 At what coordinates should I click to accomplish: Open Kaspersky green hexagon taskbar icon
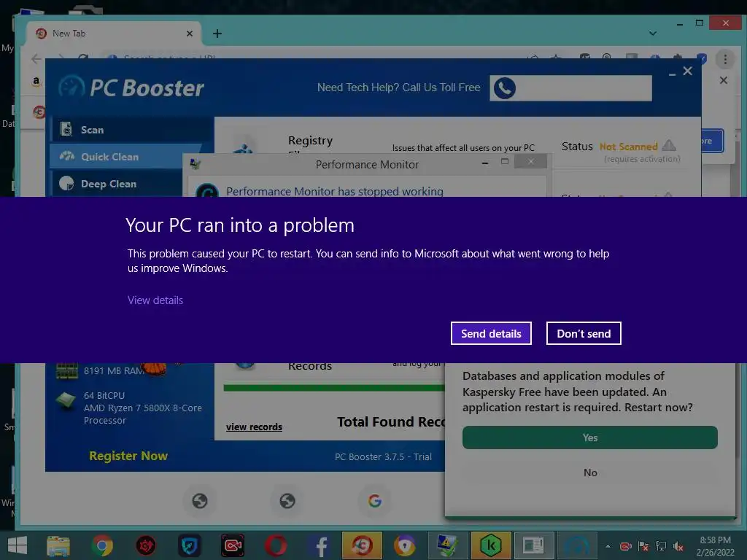pyautogui.click(x=491, y=545)
